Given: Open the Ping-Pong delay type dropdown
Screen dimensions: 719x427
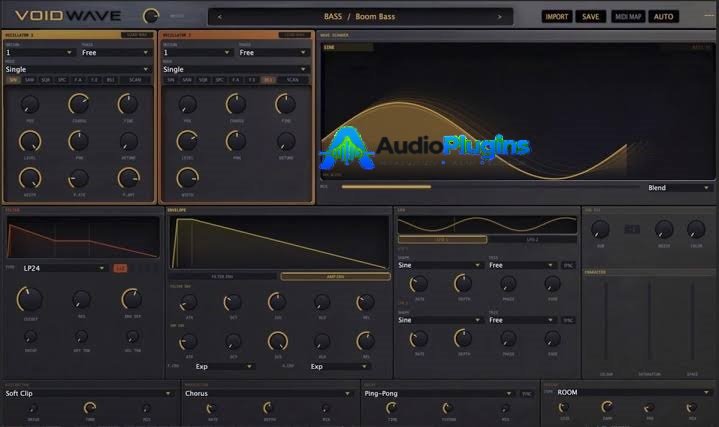Looking at the screenshot, I should [438, 394].
